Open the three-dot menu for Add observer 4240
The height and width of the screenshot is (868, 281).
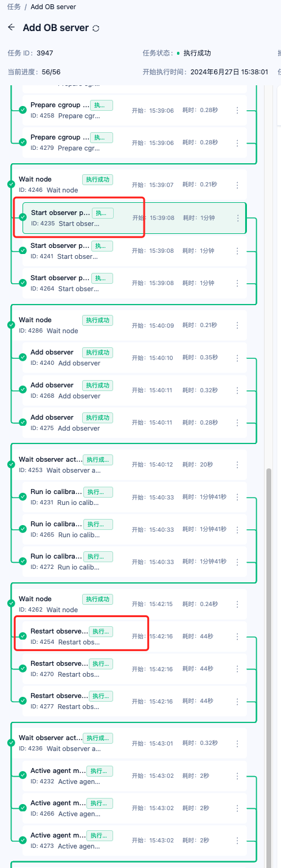(x=237, y=358)
